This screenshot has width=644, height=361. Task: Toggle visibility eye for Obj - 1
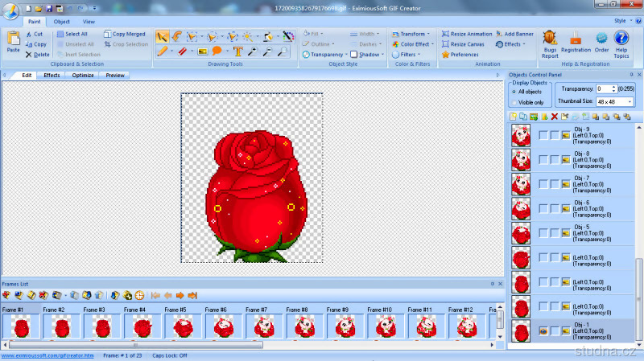[543, 330]
